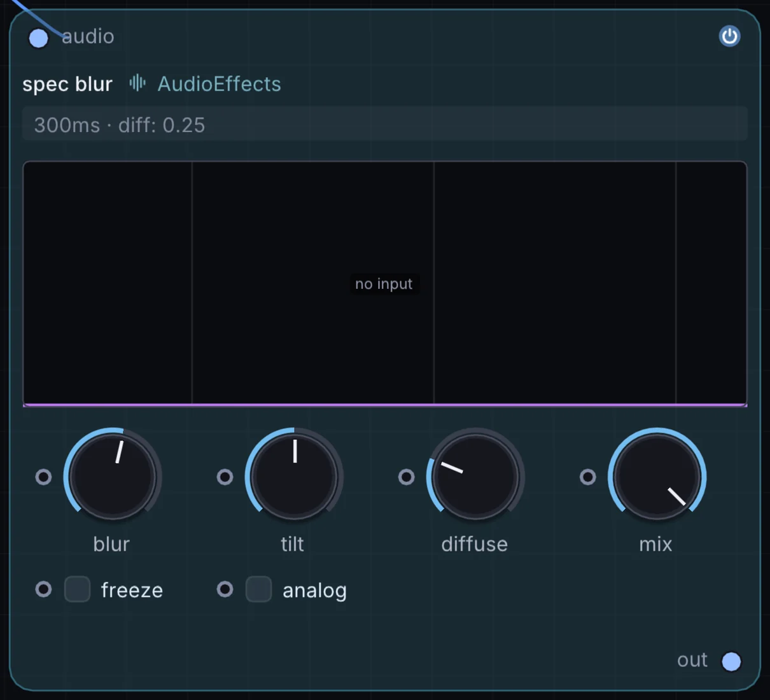Image resolution: width=770 pixels, height=700 pixels.
Task: Click the '300ms · diff: 0.25' status field
Action: click(384, 124)
